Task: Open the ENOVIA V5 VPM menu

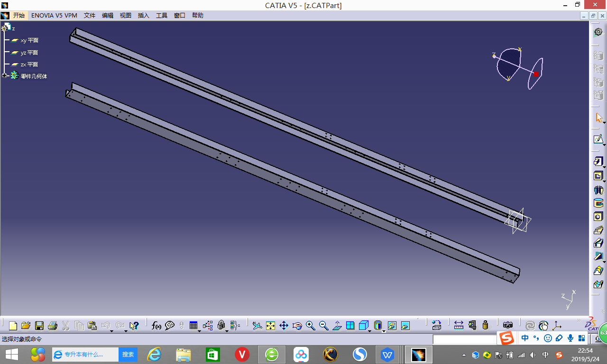Action: 54,15
